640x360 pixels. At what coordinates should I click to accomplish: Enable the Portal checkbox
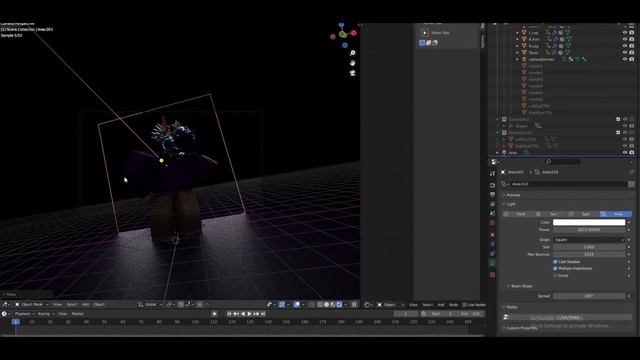click(x=555, y=276)
